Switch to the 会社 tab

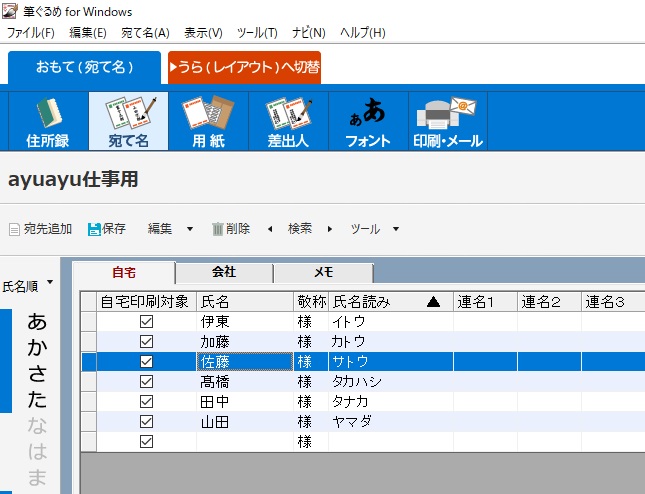pyautogui.click(x=224, y=272)
